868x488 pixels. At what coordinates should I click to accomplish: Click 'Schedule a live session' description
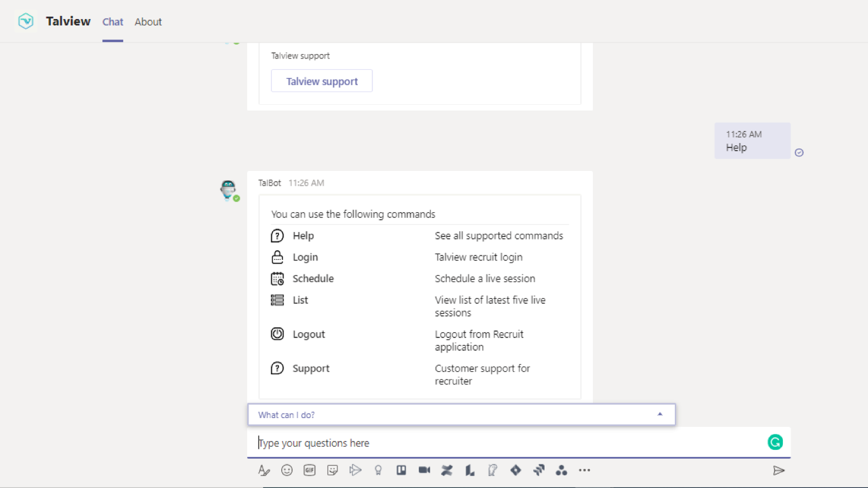[485, 278]
